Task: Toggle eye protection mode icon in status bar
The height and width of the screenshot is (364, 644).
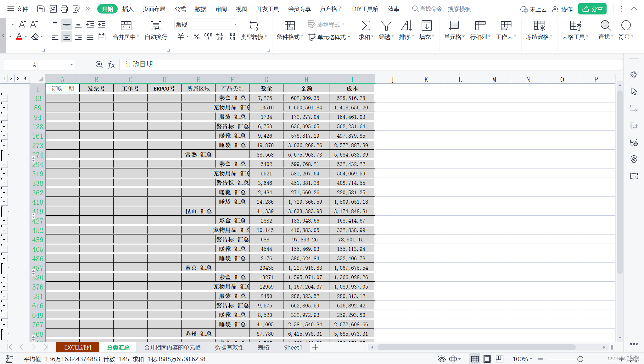Action: point(442,359)
